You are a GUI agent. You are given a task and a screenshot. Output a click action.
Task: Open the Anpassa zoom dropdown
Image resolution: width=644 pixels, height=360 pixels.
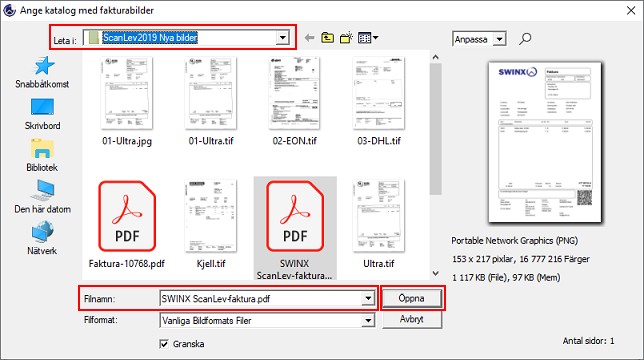[499, 39]
